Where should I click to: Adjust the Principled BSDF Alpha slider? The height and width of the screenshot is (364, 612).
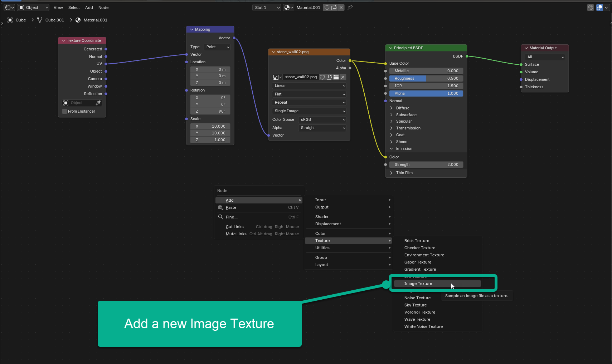(x=426, y=93)
